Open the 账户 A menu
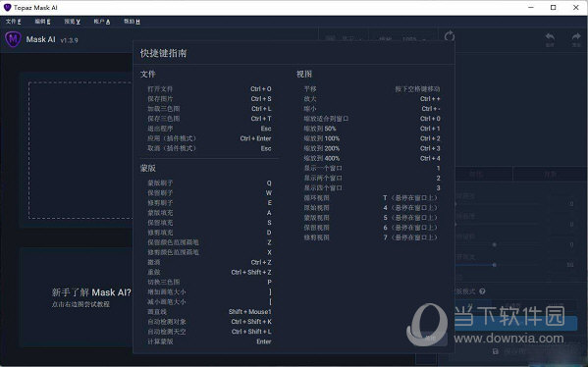The width and height of the screenshot is (588, 367). click(x=102, y=22)
